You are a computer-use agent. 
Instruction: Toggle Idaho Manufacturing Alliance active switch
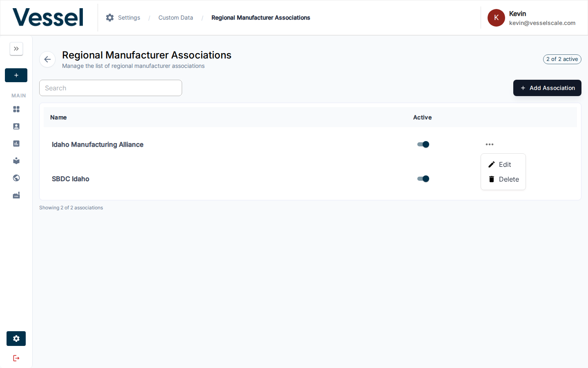[423, 144]
